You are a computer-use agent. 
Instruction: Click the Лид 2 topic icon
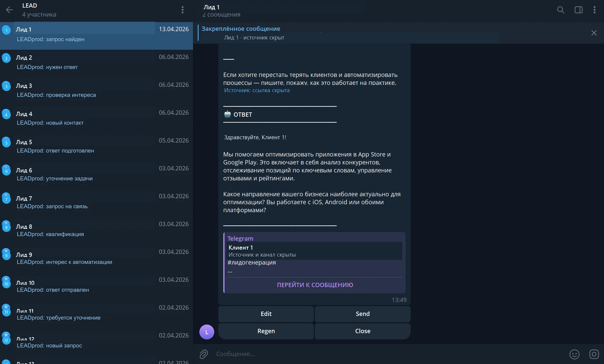[x=6, y=58]
